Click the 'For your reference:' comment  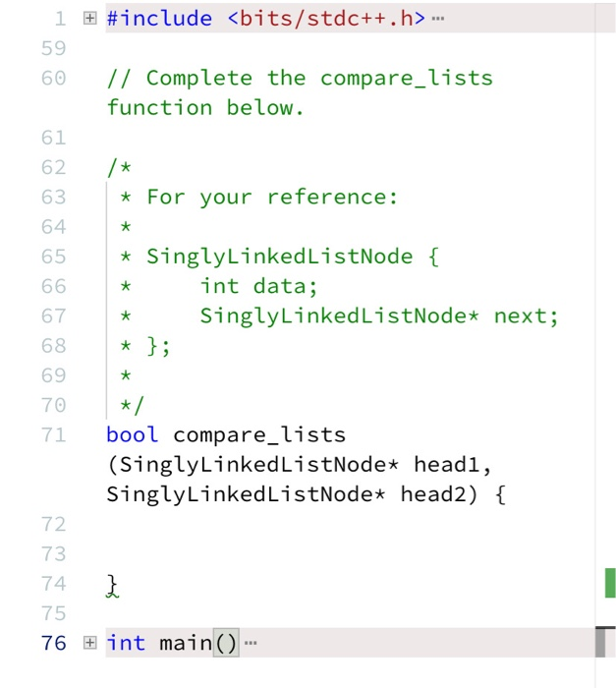coord(272,197)
